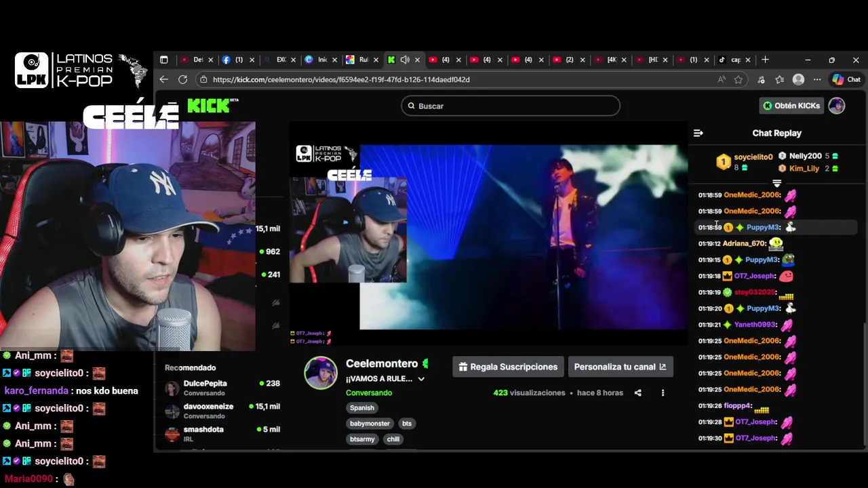
Task: Open a new browser tab
Action: click(765, 60)
